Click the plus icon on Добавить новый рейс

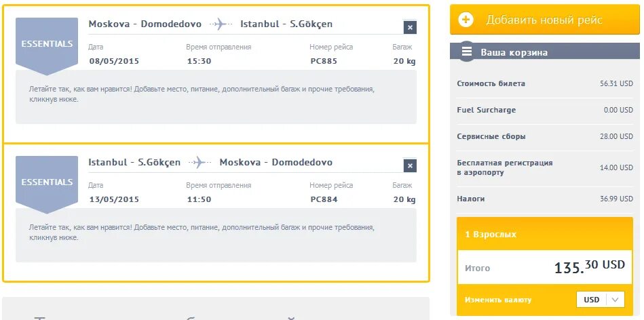[466, 19]
